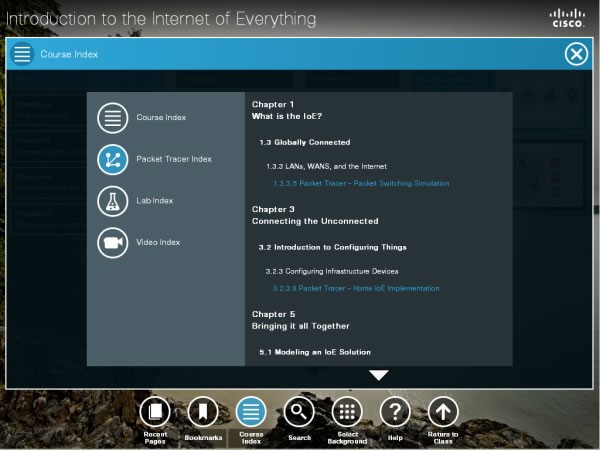Close the Course Index overlay
The height and width of the screenshot is (450, 600).
pos(576,54)
